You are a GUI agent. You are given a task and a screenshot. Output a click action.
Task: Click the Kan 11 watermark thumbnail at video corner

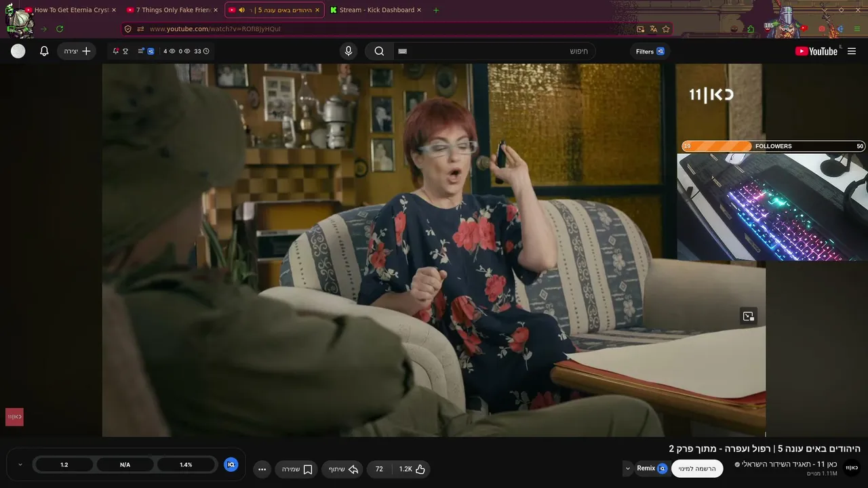point(14,417)
